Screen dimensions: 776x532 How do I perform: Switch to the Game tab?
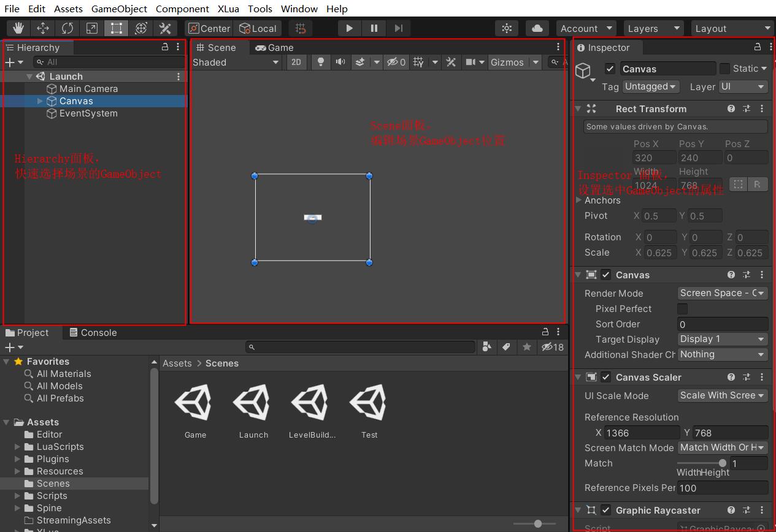click(x=274, y=47)
